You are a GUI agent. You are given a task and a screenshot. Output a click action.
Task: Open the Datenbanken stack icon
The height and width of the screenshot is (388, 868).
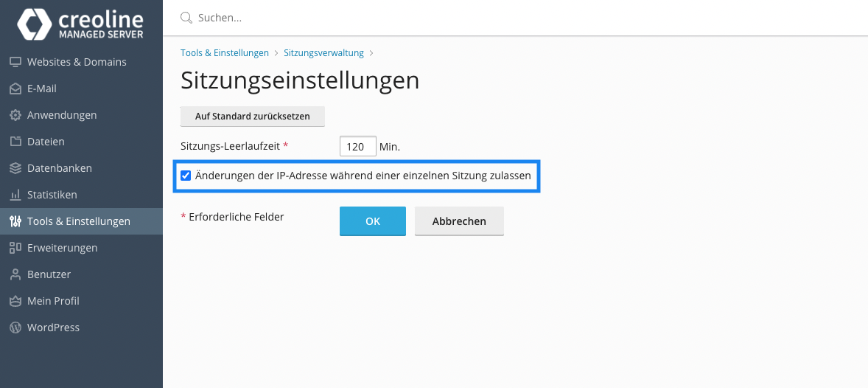click(15, 168)
